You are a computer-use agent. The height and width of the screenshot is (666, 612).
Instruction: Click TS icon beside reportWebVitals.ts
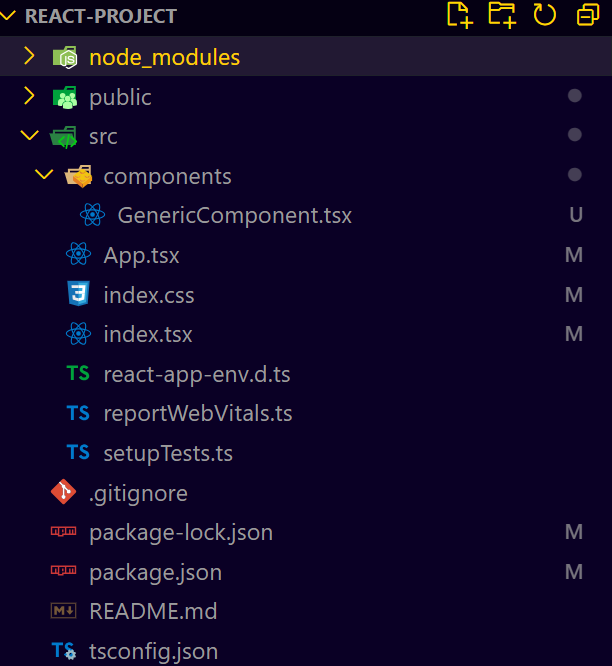pyautogui.click(x=78, y=413)
